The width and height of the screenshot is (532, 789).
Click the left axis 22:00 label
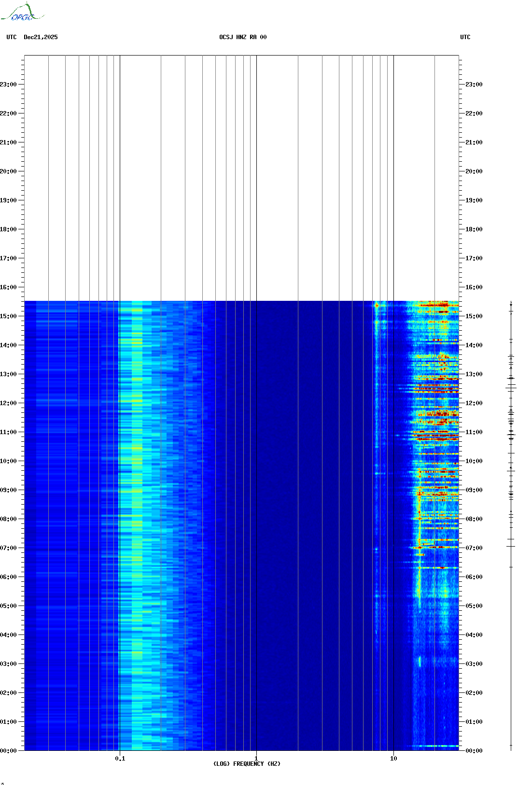8,113
